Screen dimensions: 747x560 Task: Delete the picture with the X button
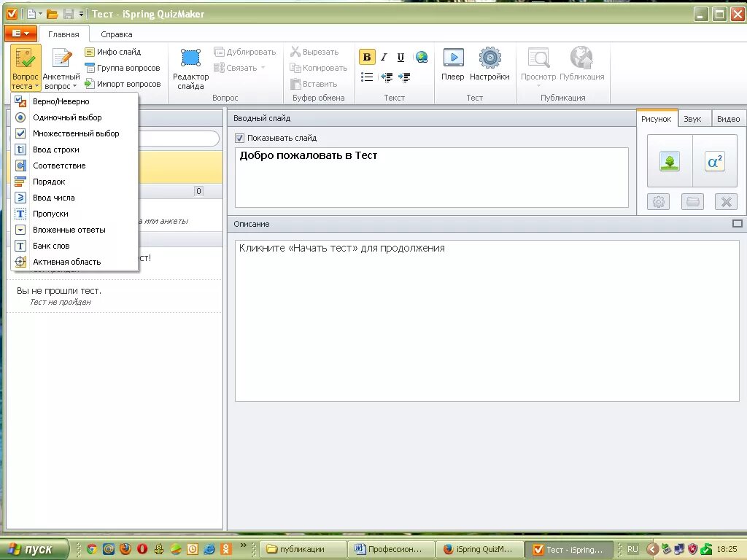[x=726, y=202]
